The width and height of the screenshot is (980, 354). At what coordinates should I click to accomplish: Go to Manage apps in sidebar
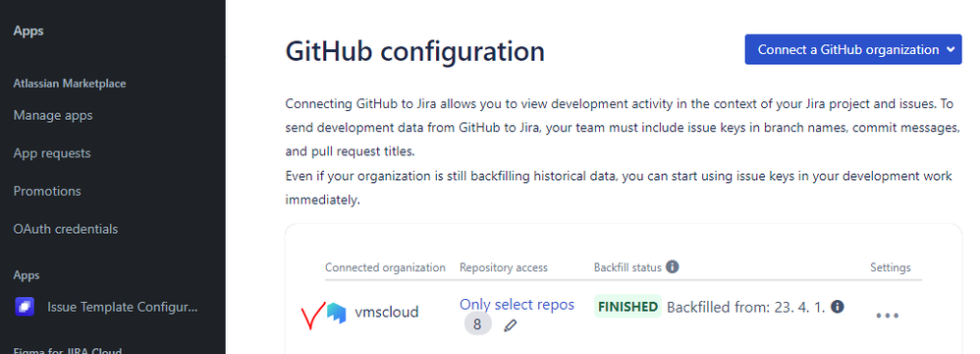pos(53,115)
